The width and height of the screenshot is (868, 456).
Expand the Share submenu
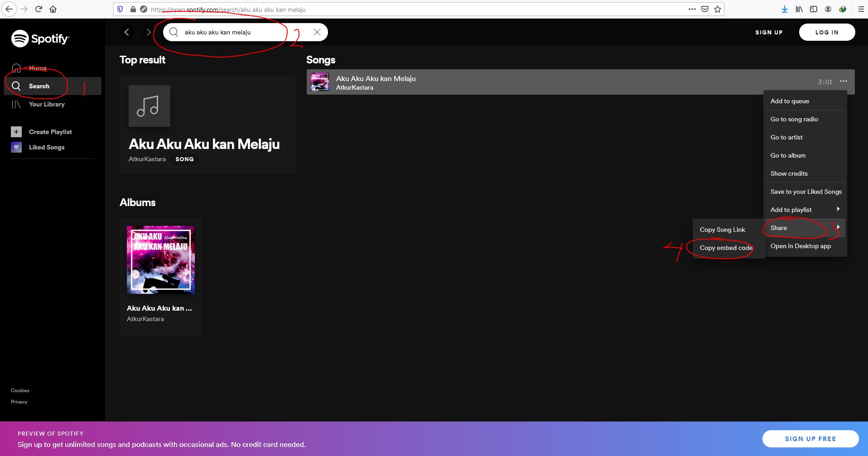778,228
